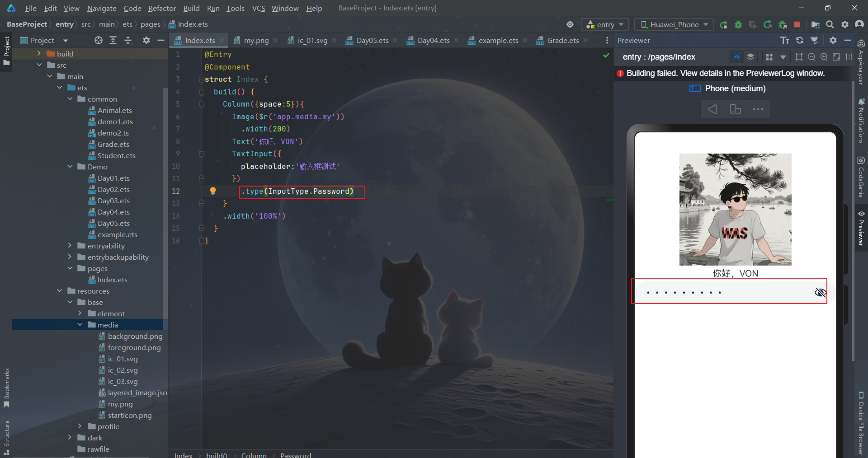Start debugging with the green bug icon
The width and height of the screenshot is (868, 458).
(738, 24)
